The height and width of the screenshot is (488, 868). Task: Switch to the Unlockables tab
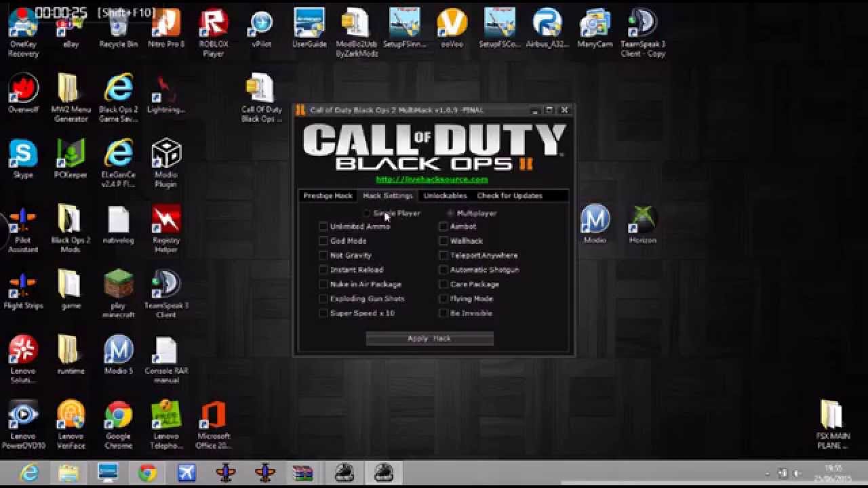[445, 196]
